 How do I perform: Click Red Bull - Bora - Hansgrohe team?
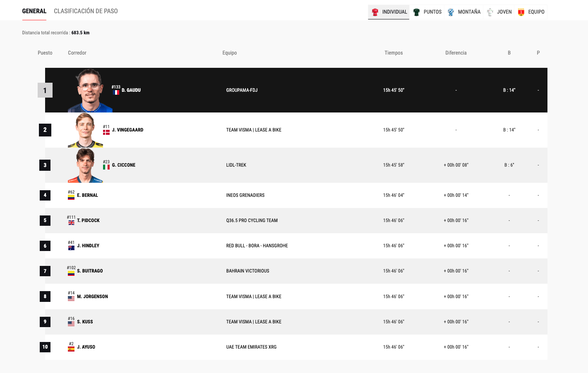point(257,246)
